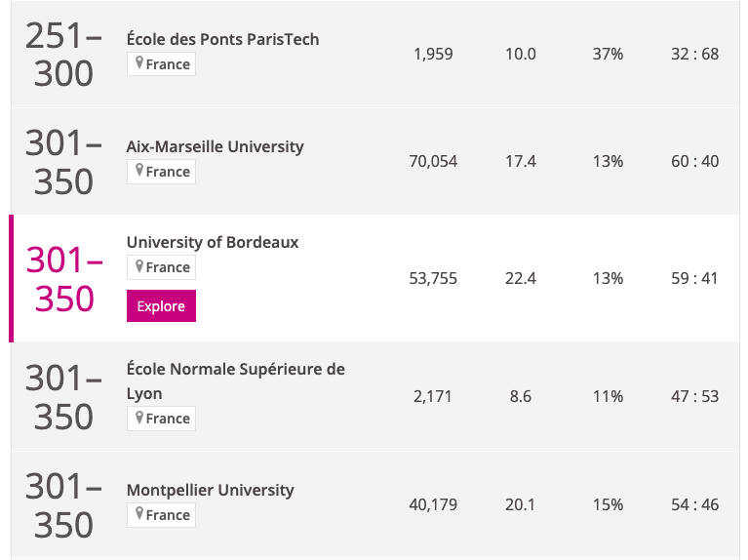The height and width of the screenshot is (560, 748).
Task: Click the pink 301–350 rank for Bordeaux
Action: click(x=64, y=279)
